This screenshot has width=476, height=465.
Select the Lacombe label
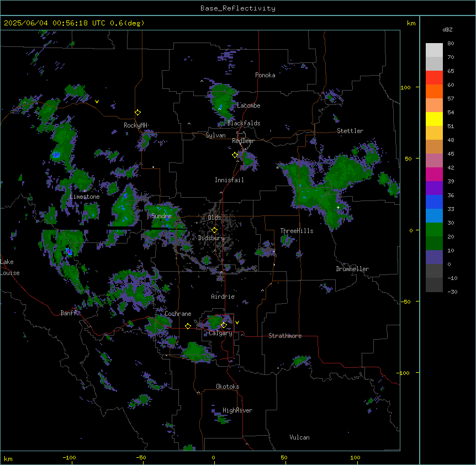[x=248, y=105]
